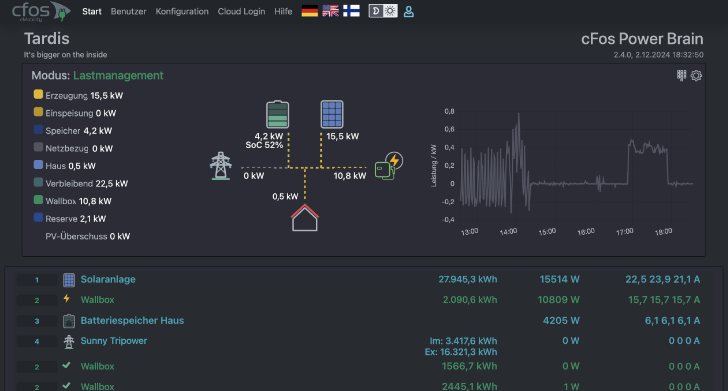Open dashboard settings gear
This screenshot has height=391, width=728.
pos(696,75)
